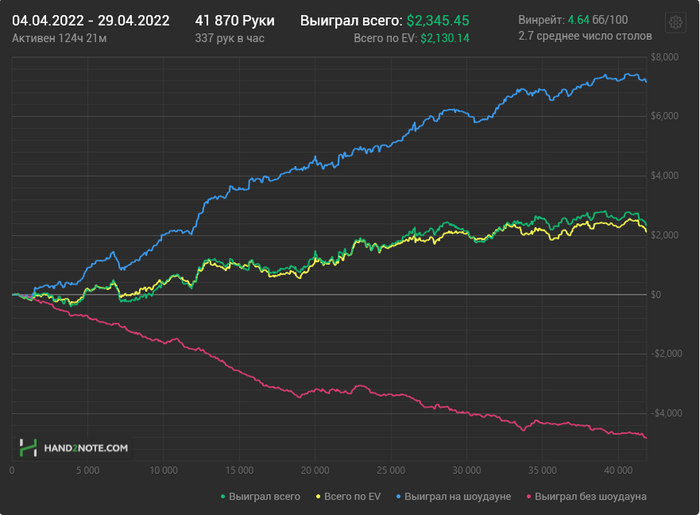Click the '40 000' x-axis label
This screenshot has height=515, width=700.
618,470
